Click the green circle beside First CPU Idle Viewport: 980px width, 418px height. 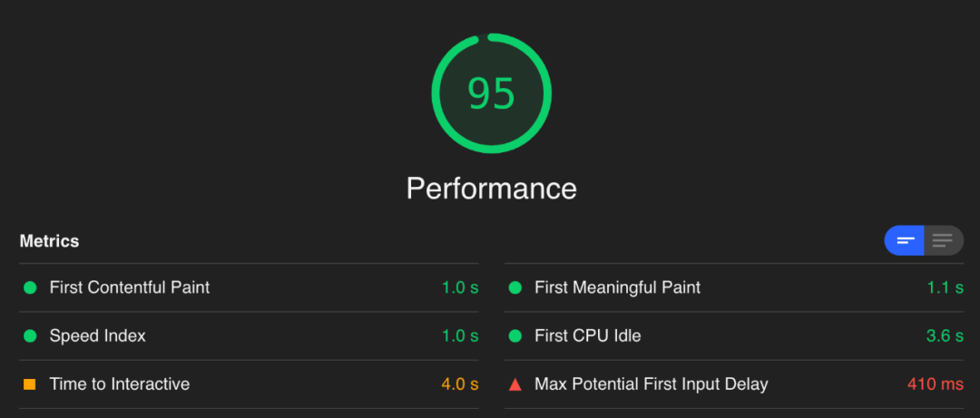(x=515, y=336)
